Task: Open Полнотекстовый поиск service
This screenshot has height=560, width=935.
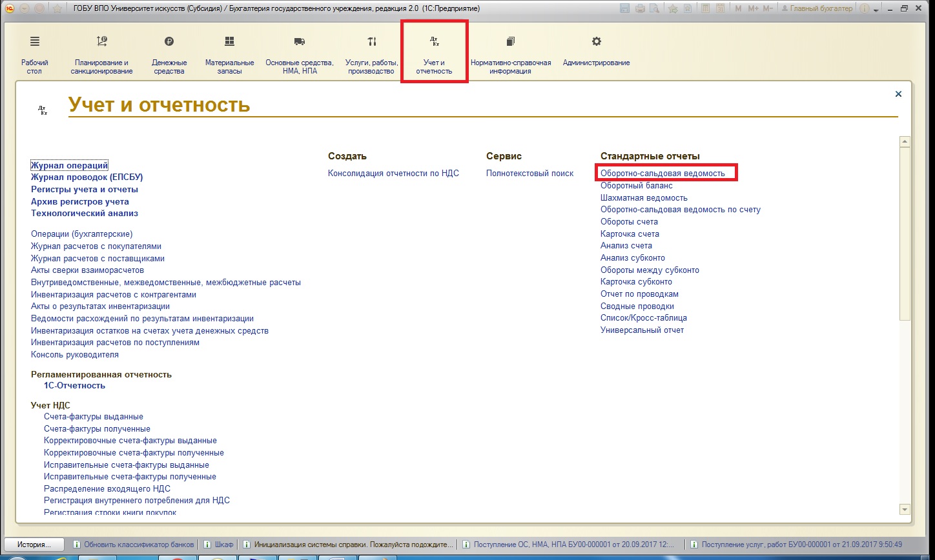Action: pyautogui.click(x=529, y=173)
